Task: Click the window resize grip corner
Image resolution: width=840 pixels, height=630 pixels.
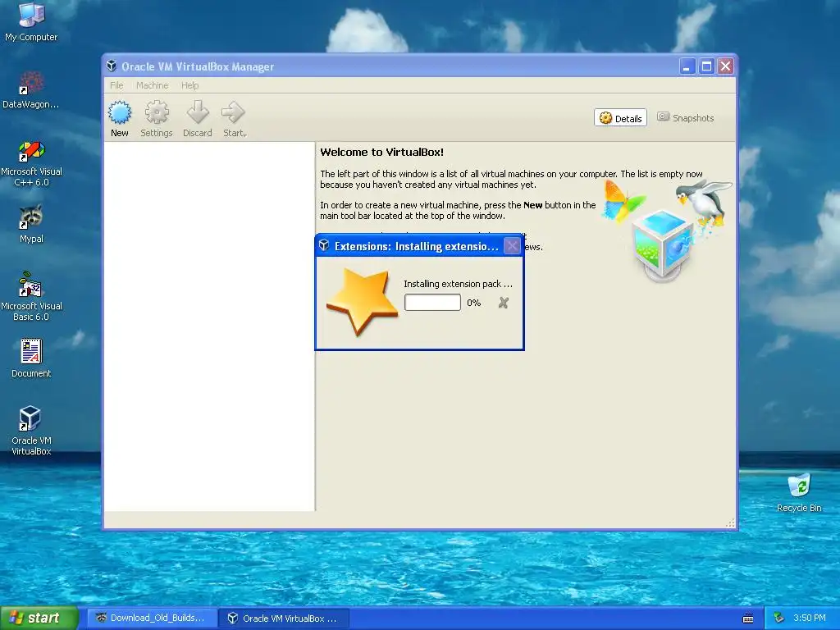Action: tap(730, 523)
